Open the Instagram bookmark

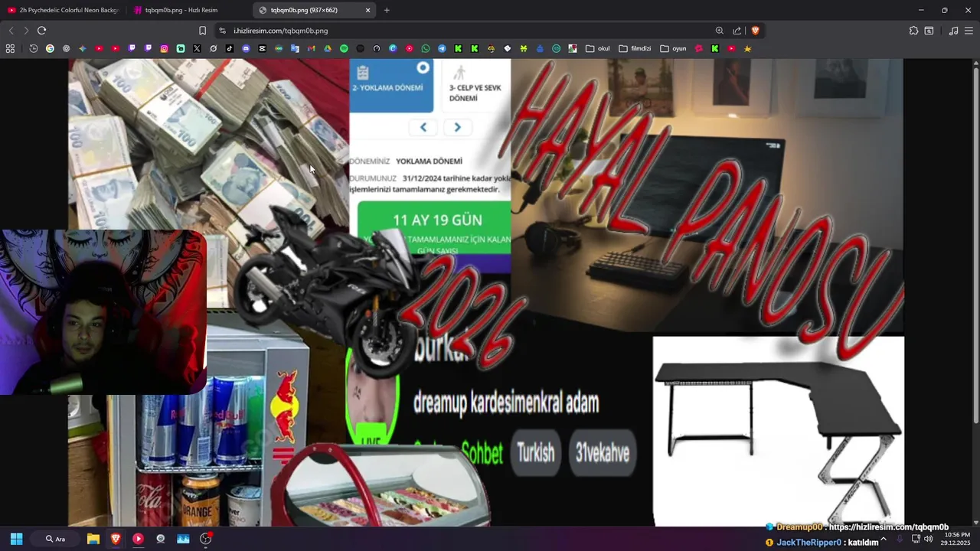[x=164, y=48]
